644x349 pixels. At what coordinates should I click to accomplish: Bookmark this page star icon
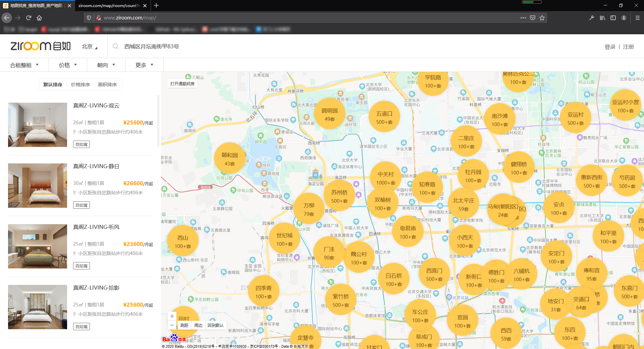(542, 18)
